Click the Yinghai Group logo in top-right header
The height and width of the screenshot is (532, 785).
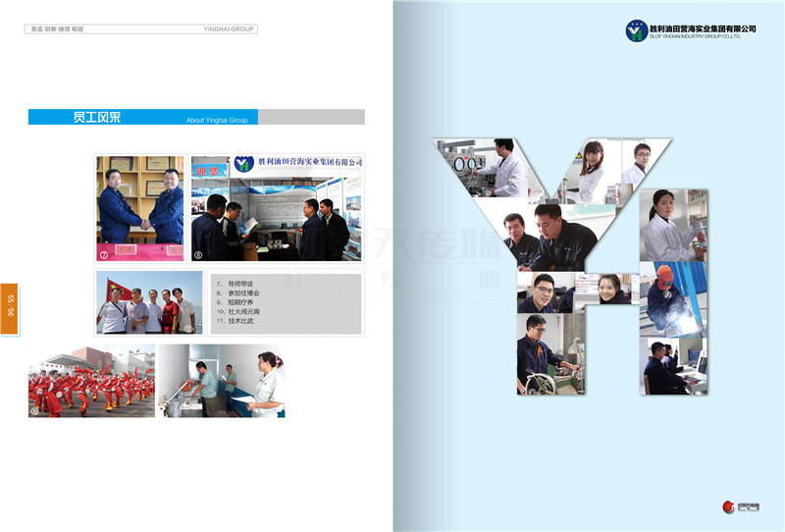click(x=637, y=30)
